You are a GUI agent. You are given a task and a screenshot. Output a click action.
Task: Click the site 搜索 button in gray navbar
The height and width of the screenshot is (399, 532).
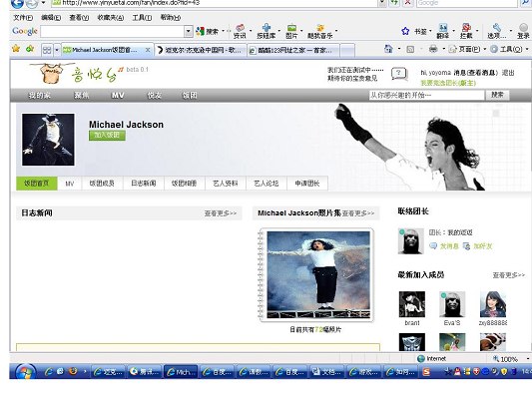tap(497, 95)
